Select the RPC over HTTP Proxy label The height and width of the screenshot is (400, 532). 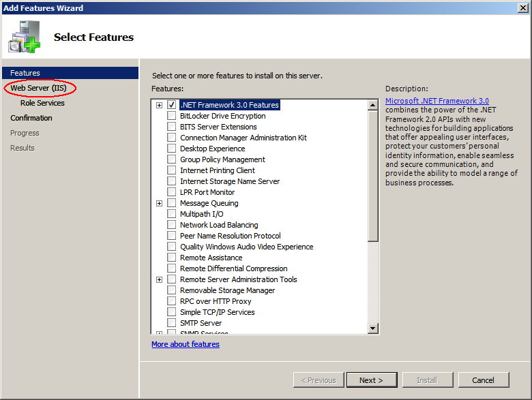(216, 301)
